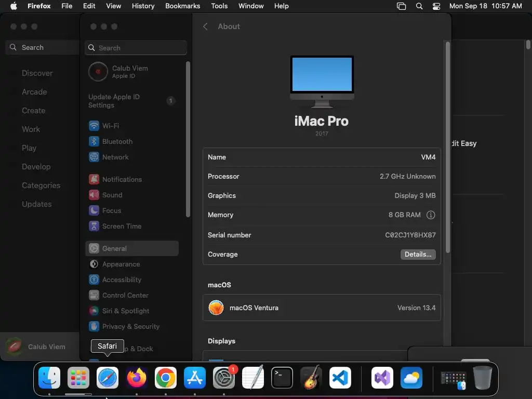
Task: Open the View menu
Action: coord(113,6)
